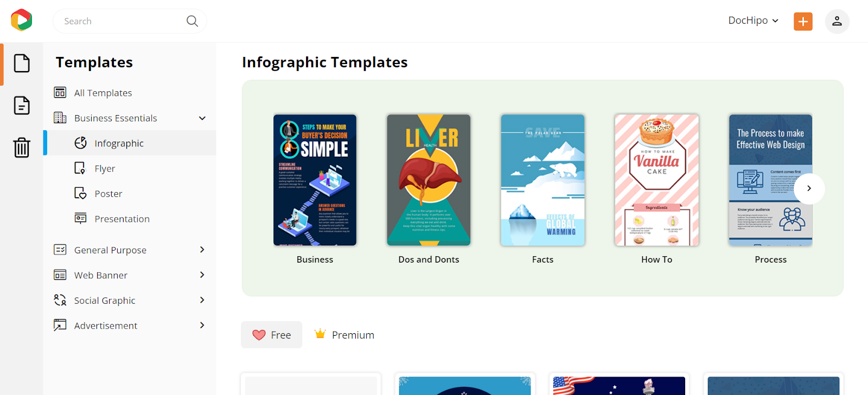Image resolution: width=868 pixels, height=395 pixels.
Task: Click the Web Banner icon
Action: coord(60,275)
